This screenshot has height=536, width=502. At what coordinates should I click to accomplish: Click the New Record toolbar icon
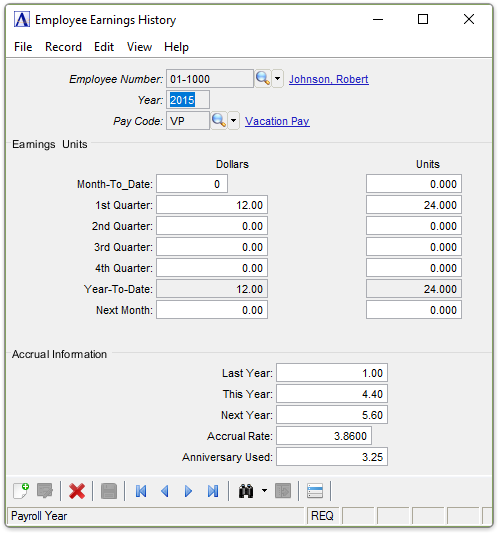coord(21,491)
